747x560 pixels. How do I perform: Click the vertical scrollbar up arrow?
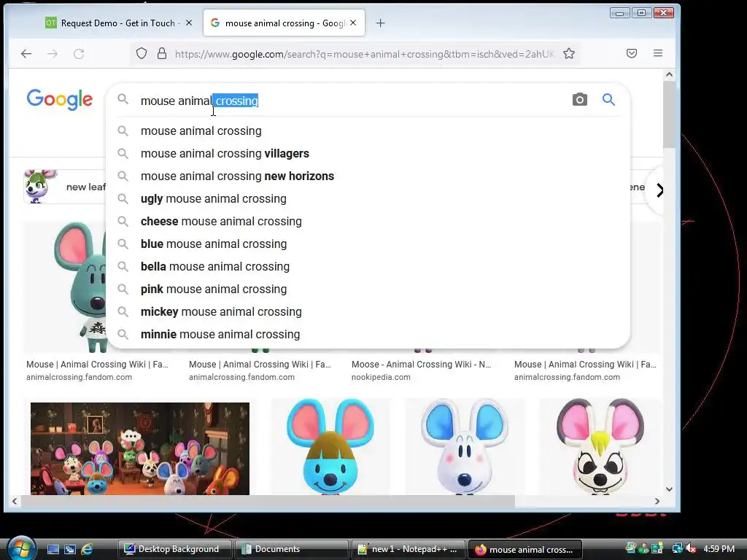669,74
